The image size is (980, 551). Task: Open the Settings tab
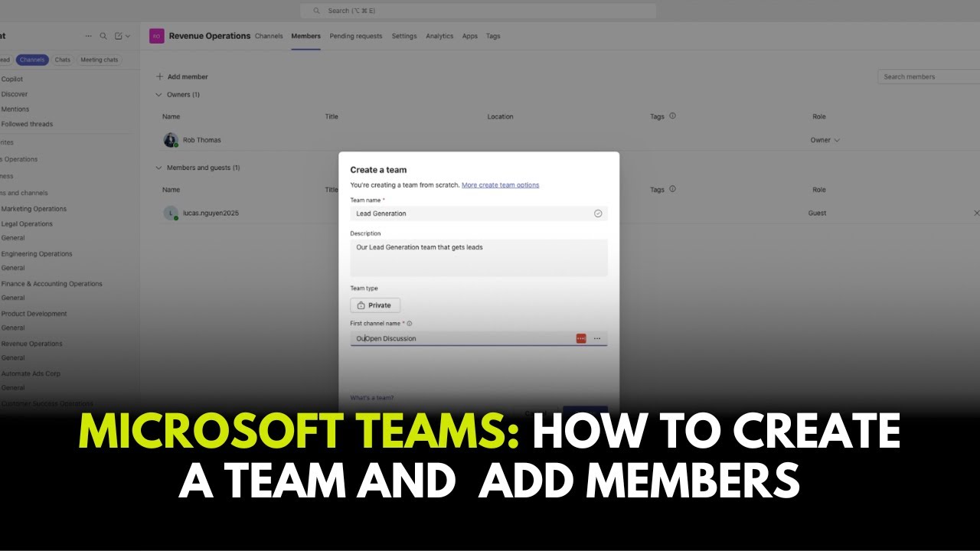pyautogui.click(x=404, y=36)
